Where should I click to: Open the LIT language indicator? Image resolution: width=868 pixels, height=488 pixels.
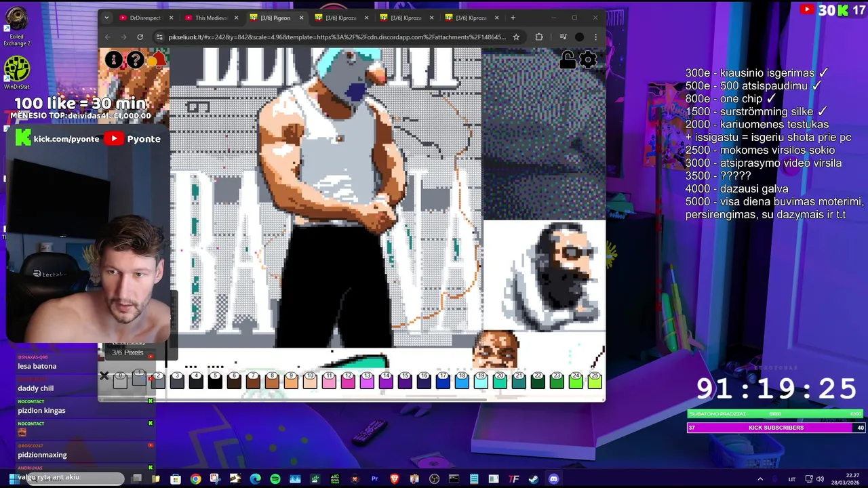point(791,479)
